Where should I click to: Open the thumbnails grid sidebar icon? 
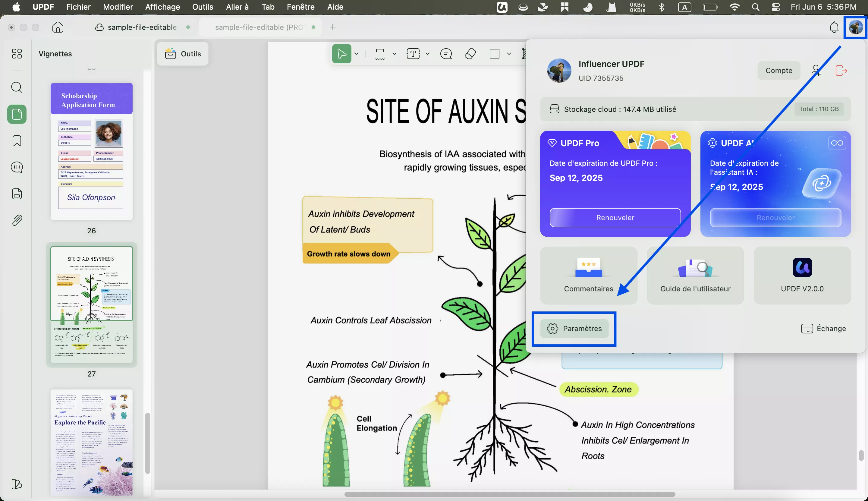click(17, 54)
